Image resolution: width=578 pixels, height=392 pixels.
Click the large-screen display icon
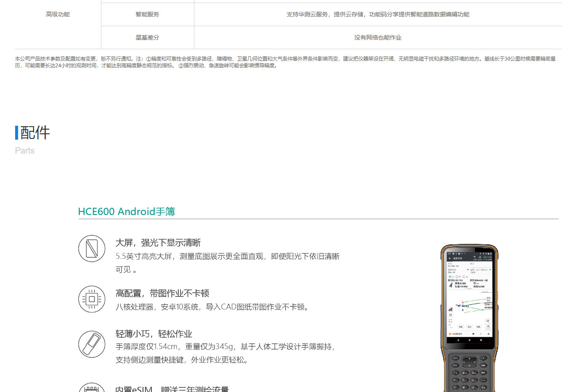click(92, 249)
